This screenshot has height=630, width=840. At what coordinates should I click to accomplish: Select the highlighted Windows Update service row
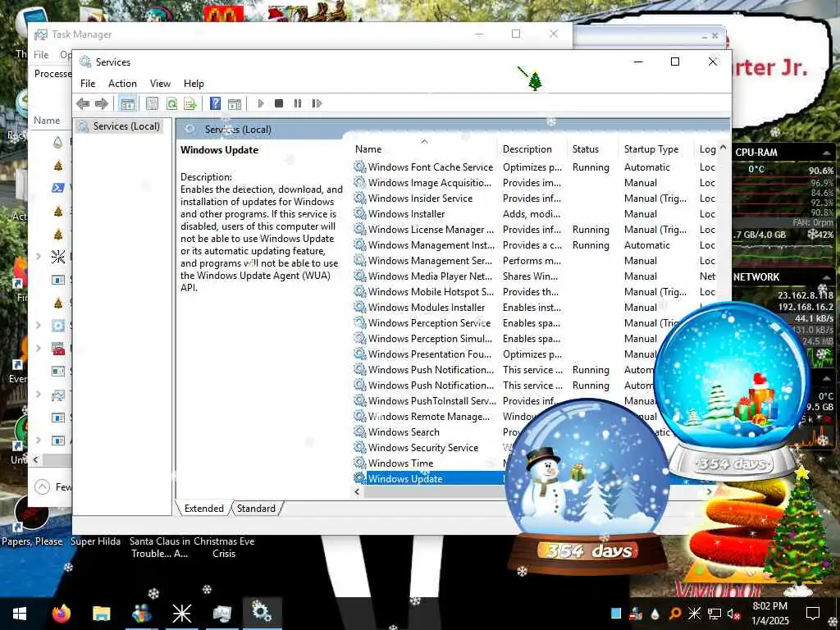428,478
